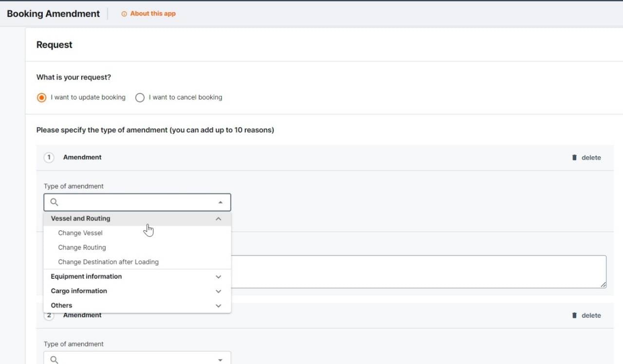Click the amendment details text area

419,272
